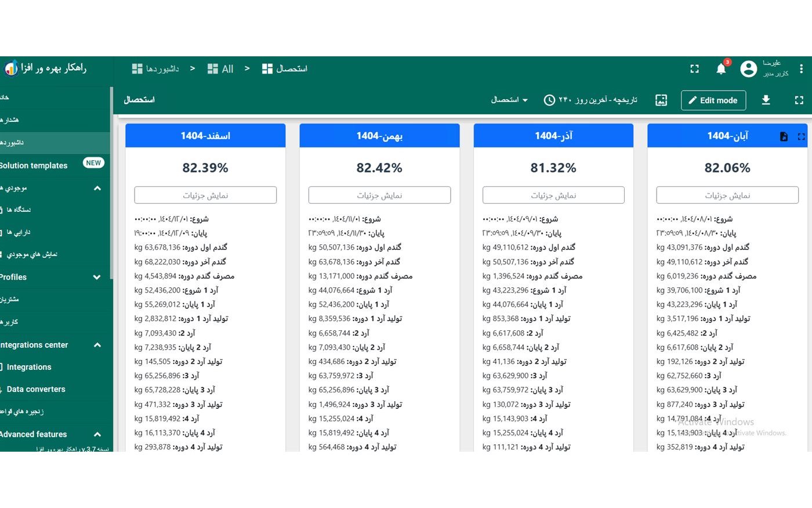Open Solution templates in the sidebar

[x=55, y=165]
